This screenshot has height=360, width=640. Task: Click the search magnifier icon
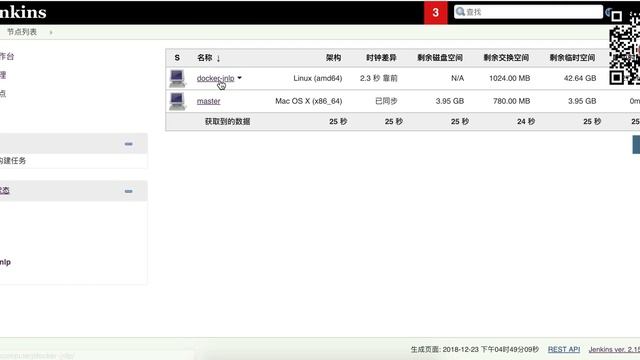pyautogui.click(x=460, y=11)
